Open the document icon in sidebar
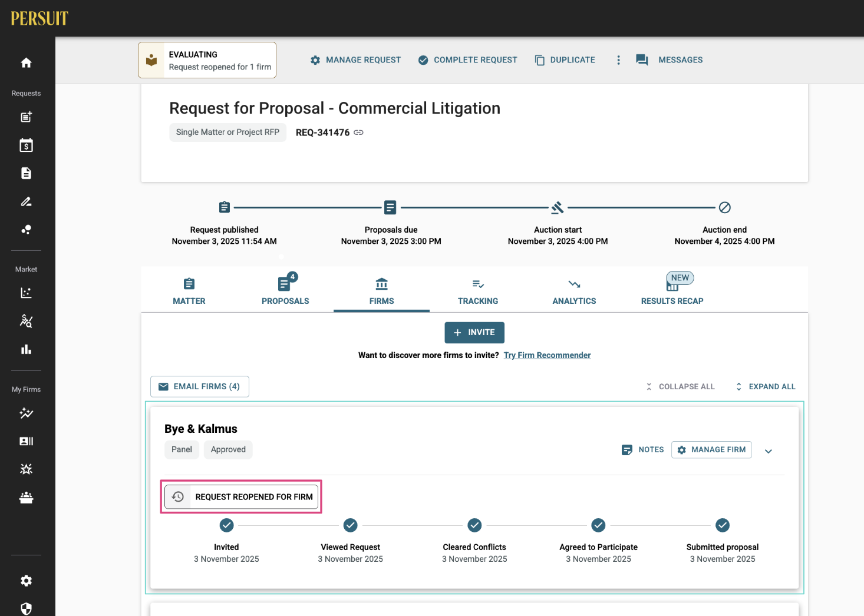This screenshot has width=864, height=616. (26, 173)
